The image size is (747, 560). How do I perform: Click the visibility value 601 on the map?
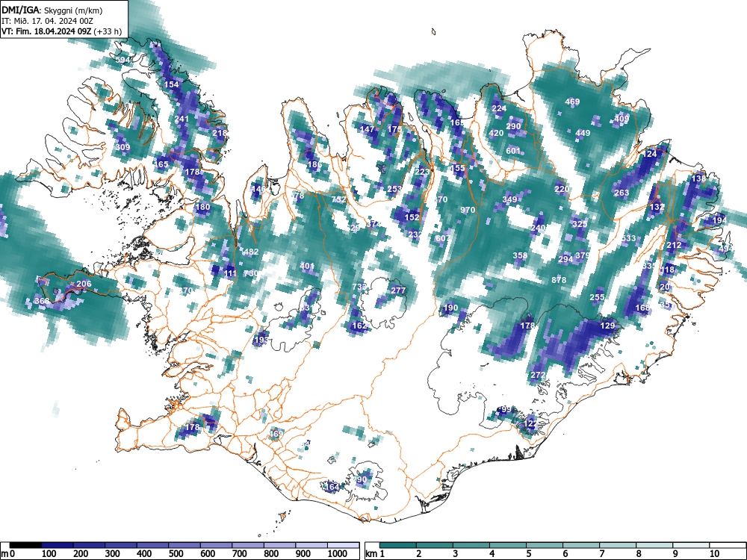click(x=513, y=151)
